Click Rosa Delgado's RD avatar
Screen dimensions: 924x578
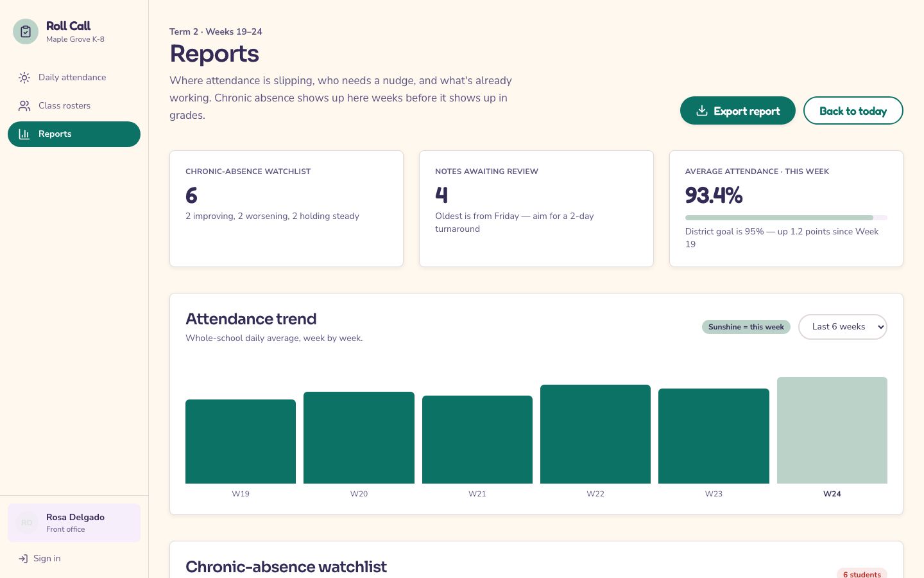point(27,523)
